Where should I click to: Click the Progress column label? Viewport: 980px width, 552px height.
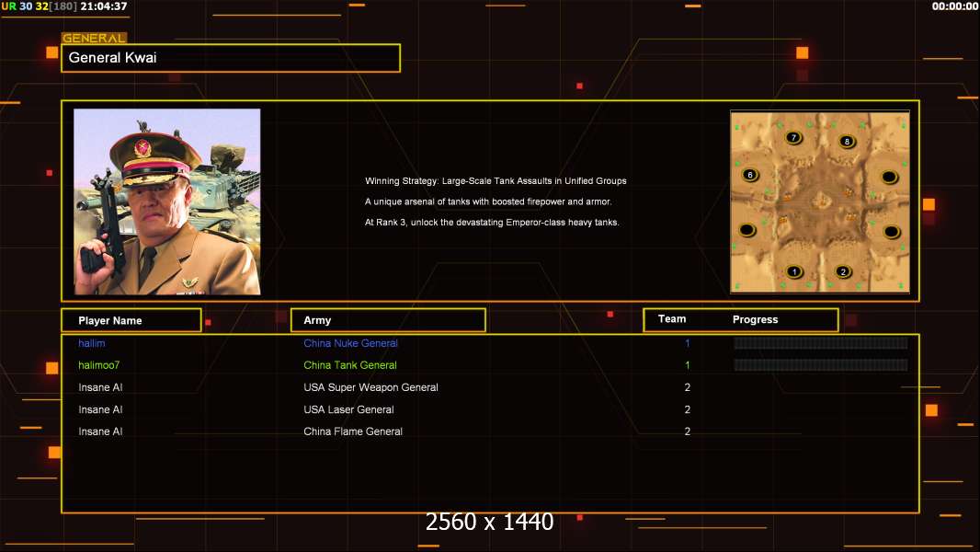tap(755, 320)
